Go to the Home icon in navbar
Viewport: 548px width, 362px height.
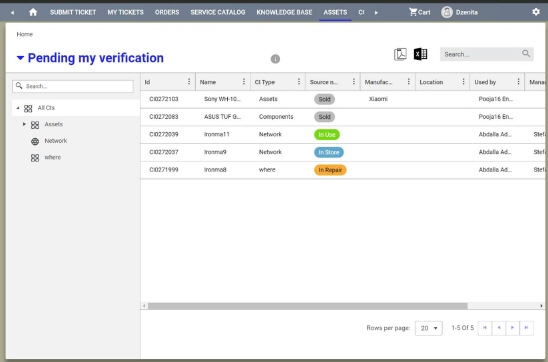[x=33, y=12]
